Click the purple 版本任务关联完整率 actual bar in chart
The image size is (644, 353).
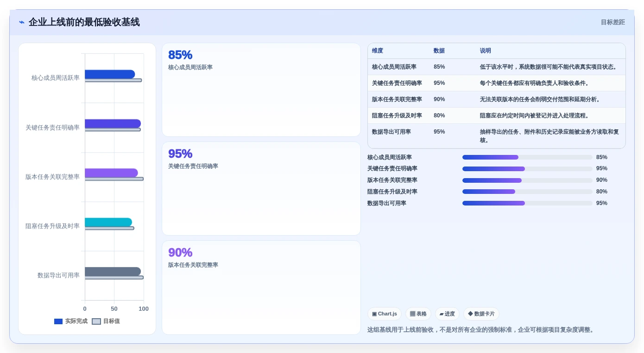point(111,173)
